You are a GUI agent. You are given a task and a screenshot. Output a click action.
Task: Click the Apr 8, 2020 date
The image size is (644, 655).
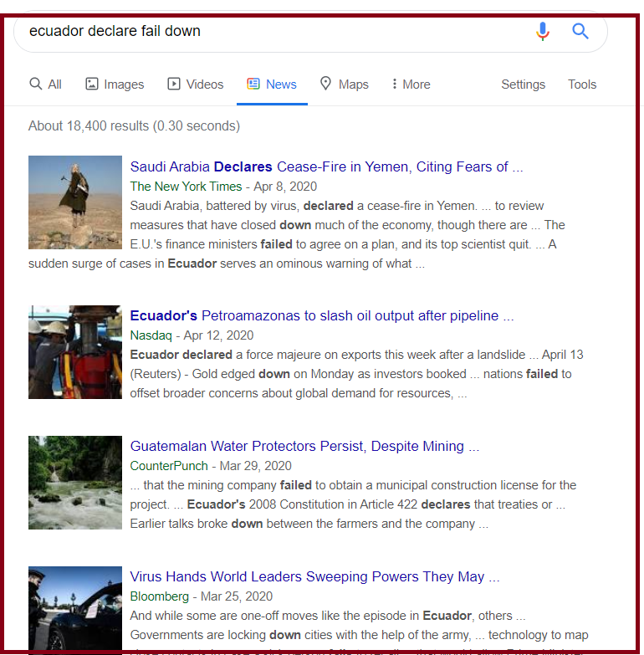[x=285, y=187]
